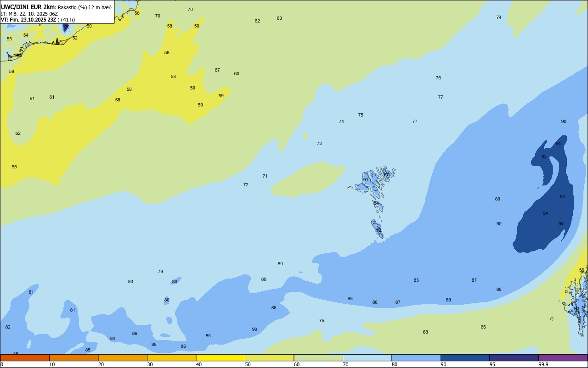Click the map value '66'
588x368 pixels.
click(483, 327)
